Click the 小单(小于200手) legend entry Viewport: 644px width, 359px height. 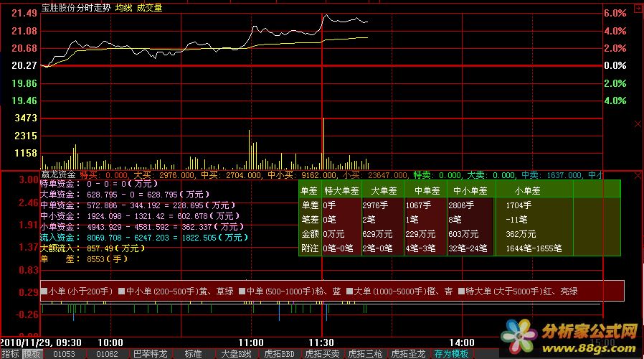tap(77, 292)
